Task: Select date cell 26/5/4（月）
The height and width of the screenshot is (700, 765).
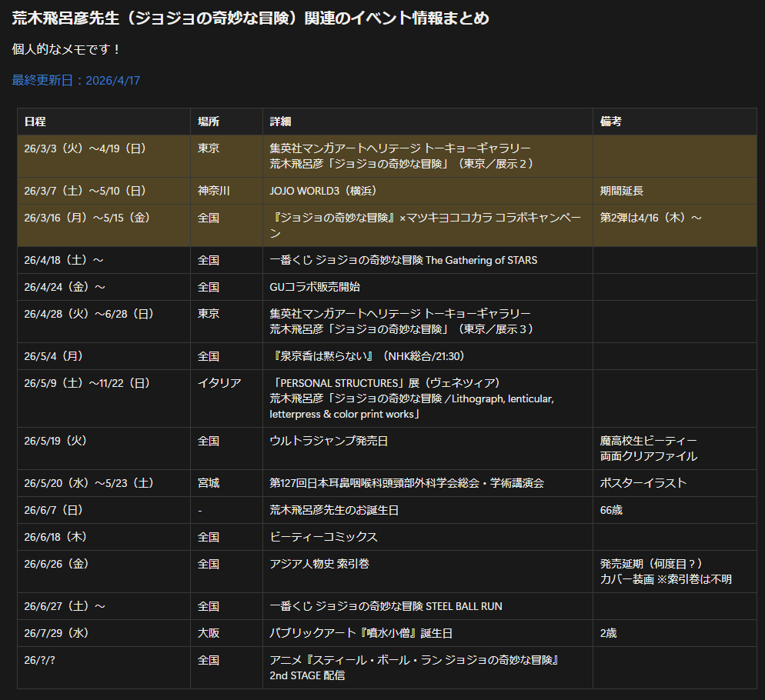Action: [104, 356]
